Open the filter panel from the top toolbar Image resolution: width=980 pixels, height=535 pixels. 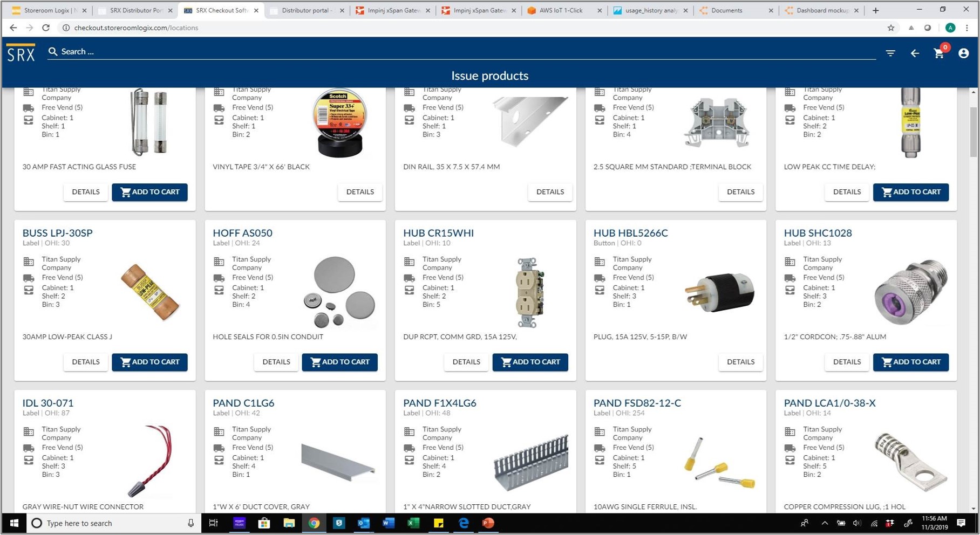tap(890, 52)
